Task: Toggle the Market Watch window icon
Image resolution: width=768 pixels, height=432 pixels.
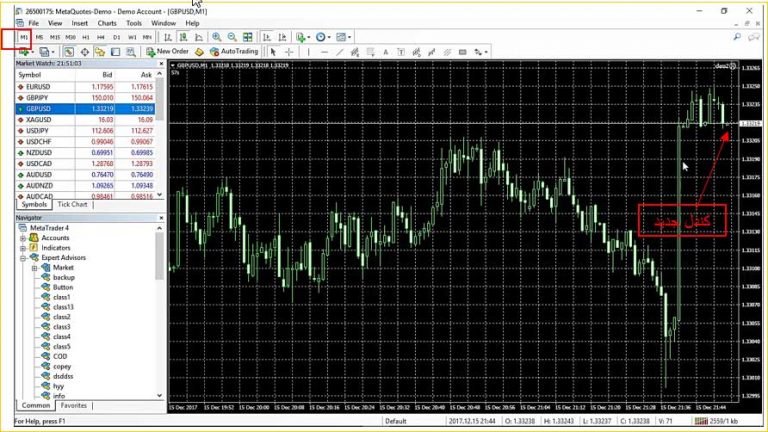Action: point(69,51)
